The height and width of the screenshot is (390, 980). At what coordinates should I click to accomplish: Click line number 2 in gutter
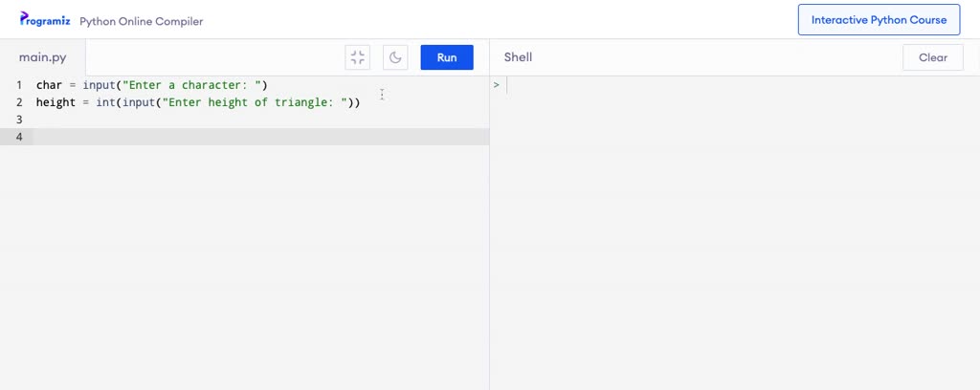point(19,102)
